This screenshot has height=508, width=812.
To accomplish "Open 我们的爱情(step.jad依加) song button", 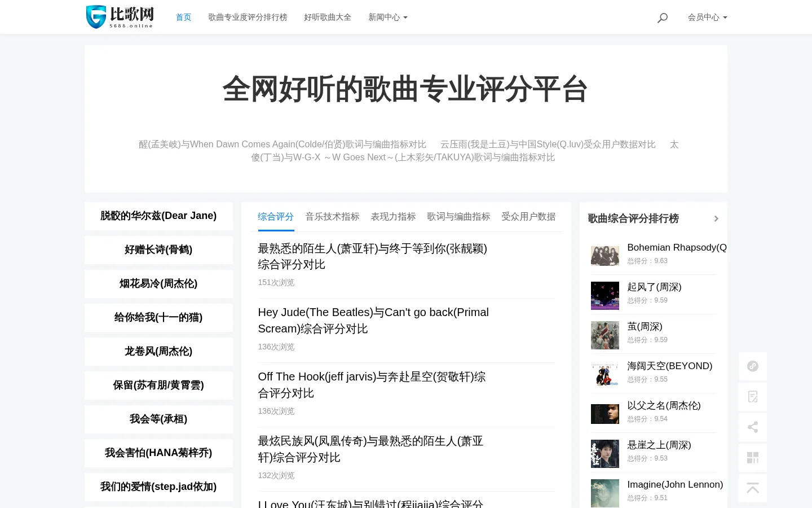I will pyautogui.click(x=158, y=487).
